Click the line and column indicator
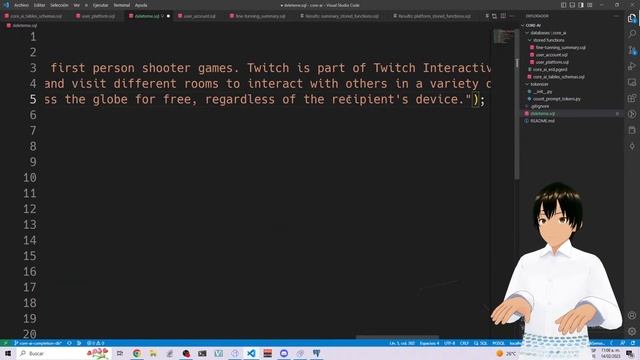The width and height of the screenshot is (640, 360). (x=402, y=343)
